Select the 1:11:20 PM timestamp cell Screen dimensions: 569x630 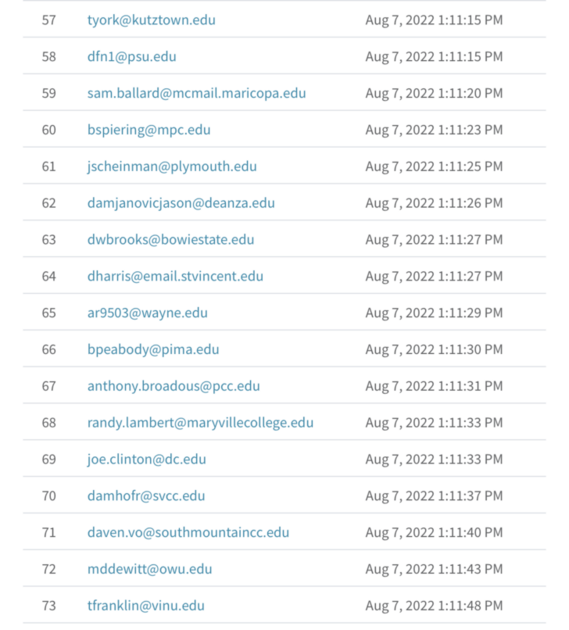point(434,93)
